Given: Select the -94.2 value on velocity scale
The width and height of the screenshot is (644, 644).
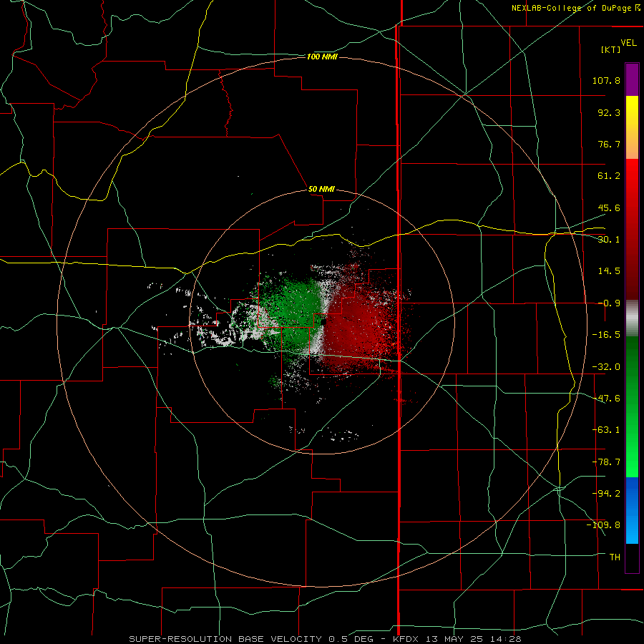Looking at the screenshot, I should pos(606,493).
